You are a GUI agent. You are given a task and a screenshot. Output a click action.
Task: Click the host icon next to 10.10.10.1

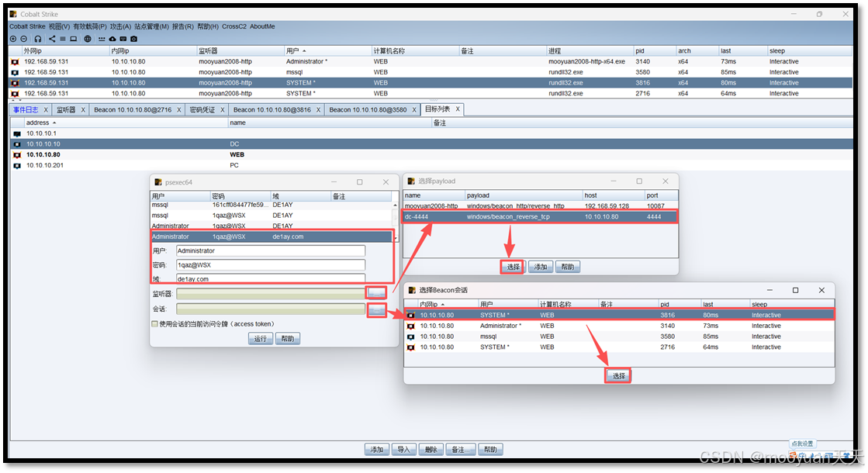(x=17, y=134)
